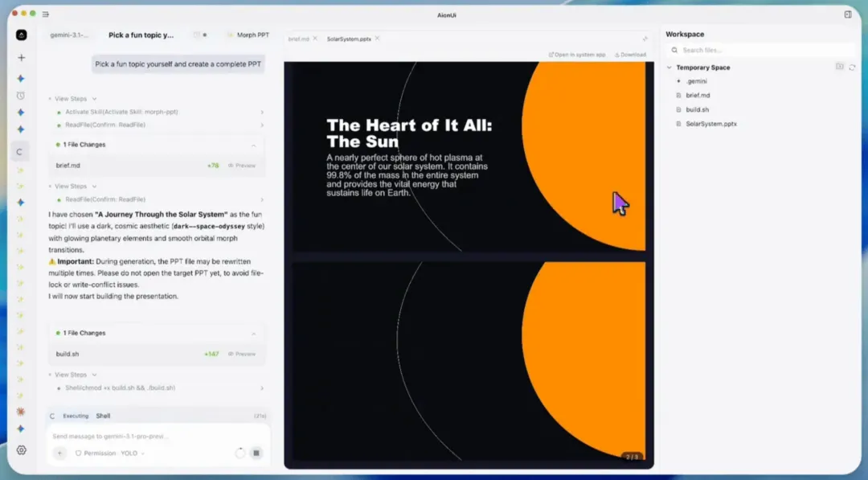Open the Morph PPT skill tag

coord(248,35)
